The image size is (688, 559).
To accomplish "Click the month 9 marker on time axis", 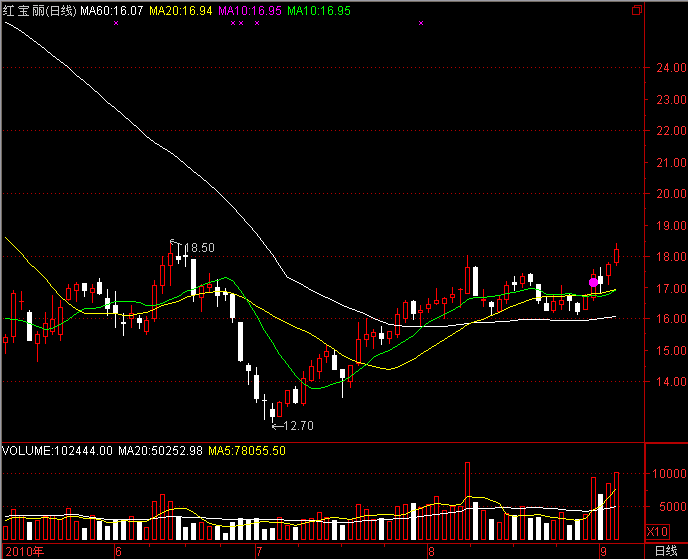I will tap(604, 552).
